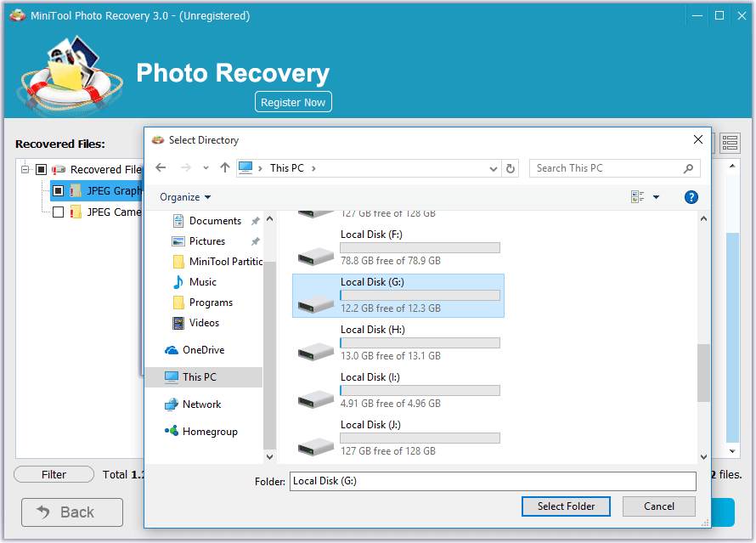The image size is (756, 543).
Task: Click the chevron after This PC
Action: click(x=313, y=168)
